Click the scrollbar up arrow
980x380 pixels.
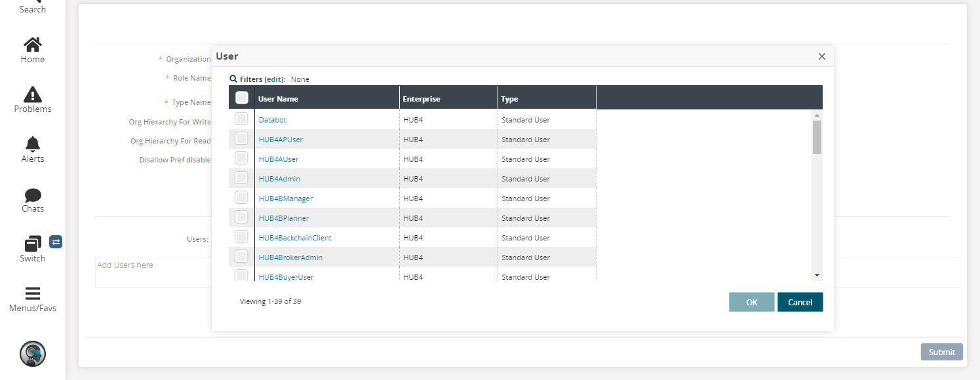tap(817, 115)
